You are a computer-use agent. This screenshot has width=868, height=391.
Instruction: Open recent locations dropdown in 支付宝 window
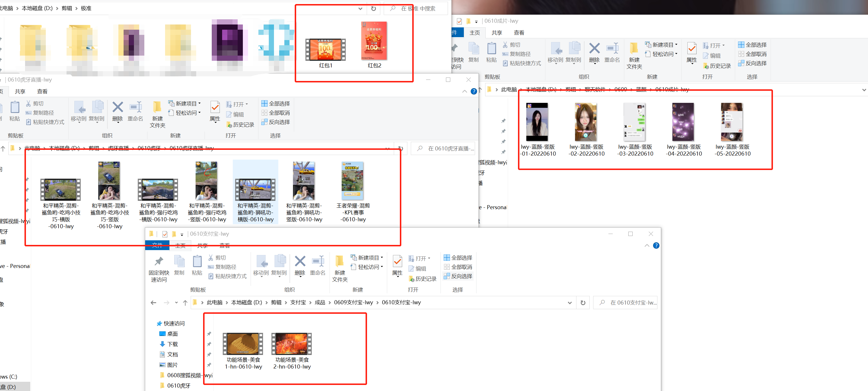[176, 303]
